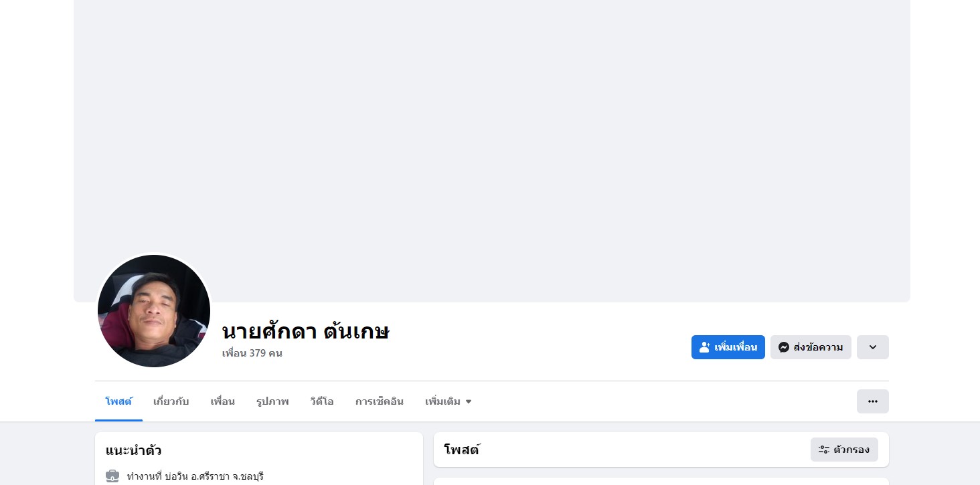This screenshot has width=980, height=485.
Task: Open the three-dots profile options menu
Action: pyautogui.click(x=873, y=401)
